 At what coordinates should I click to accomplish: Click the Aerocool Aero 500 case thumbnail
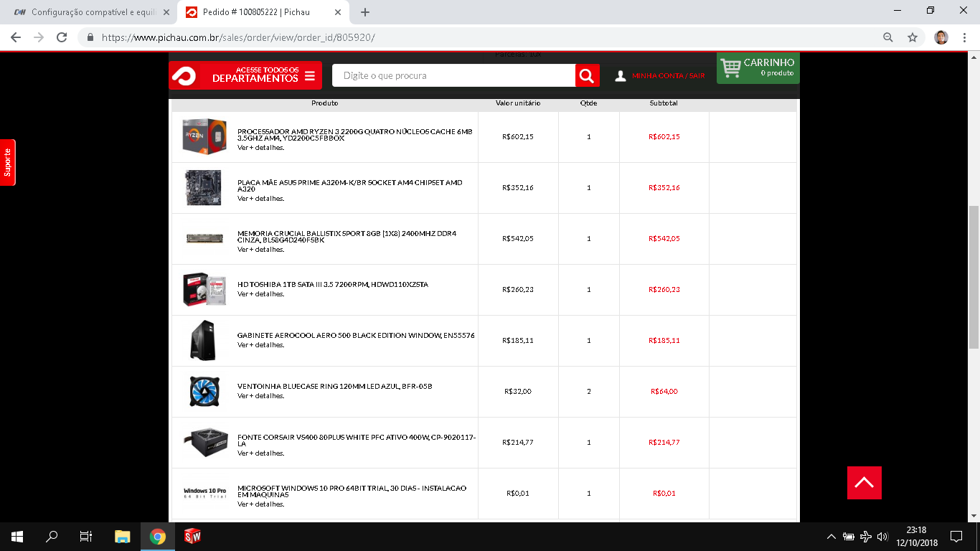click(203, 340)
